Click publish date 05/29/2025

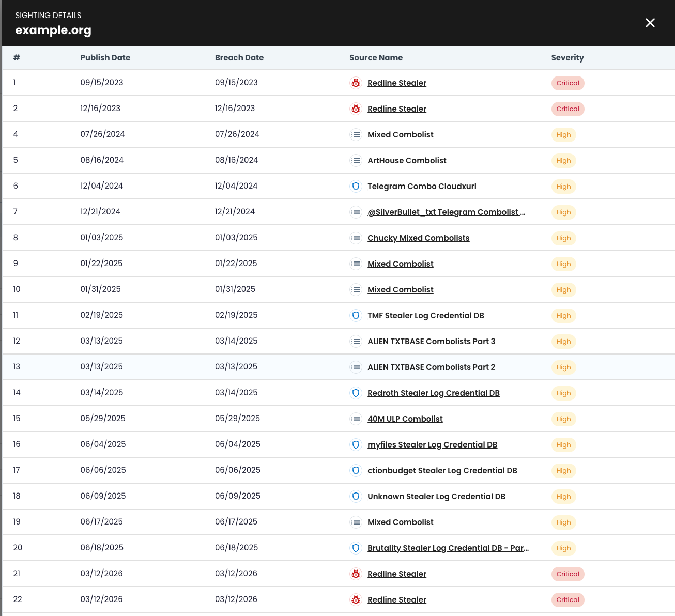[x=103, y=419]
